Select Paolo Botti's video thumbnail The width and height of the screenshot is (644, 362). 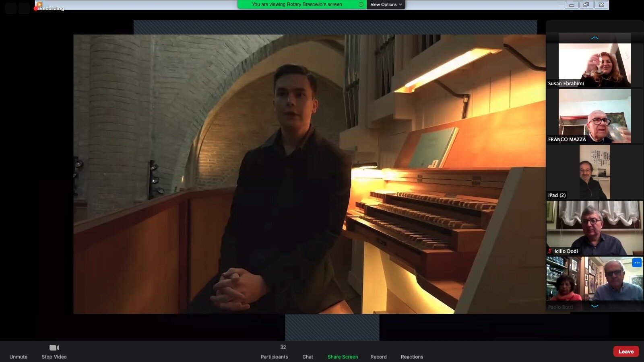594,284
